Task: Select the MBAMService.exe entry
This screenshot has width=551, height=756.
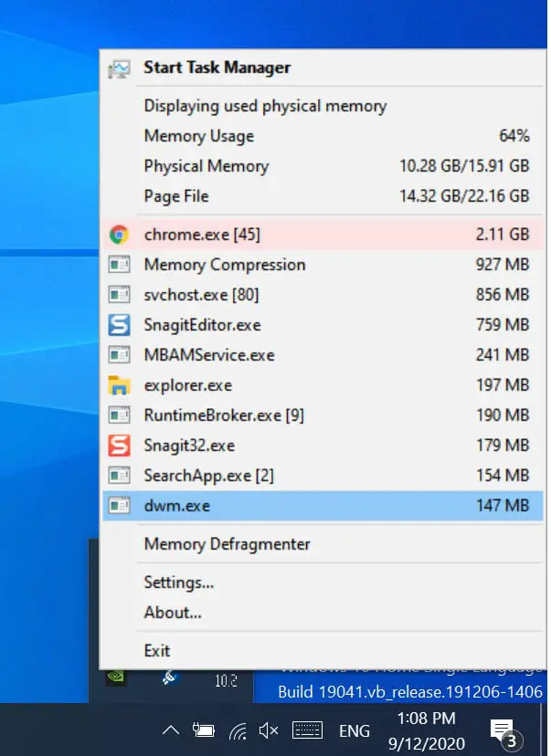Action: (323, 355)
